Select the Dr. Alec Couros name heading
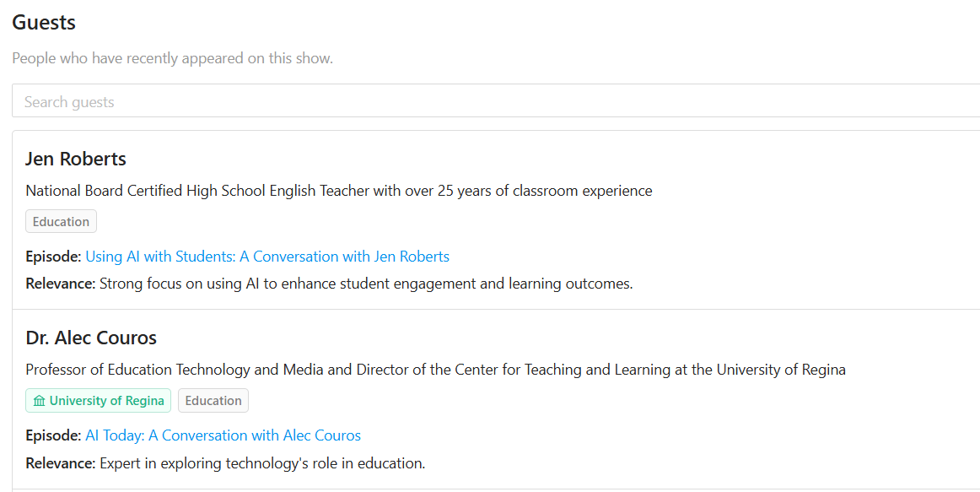The width and height of the screenshot is (980, 492). (x=91, y=338)
